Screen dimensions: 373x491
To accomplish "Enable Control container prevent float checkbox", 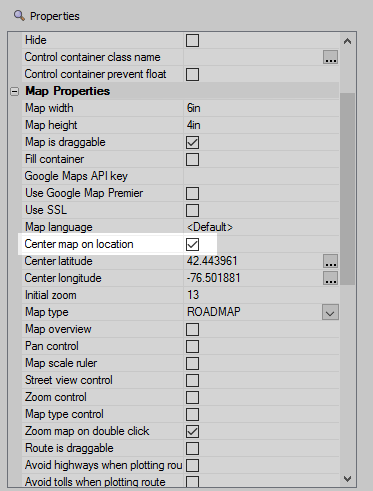I will click(x=192, y=74).
